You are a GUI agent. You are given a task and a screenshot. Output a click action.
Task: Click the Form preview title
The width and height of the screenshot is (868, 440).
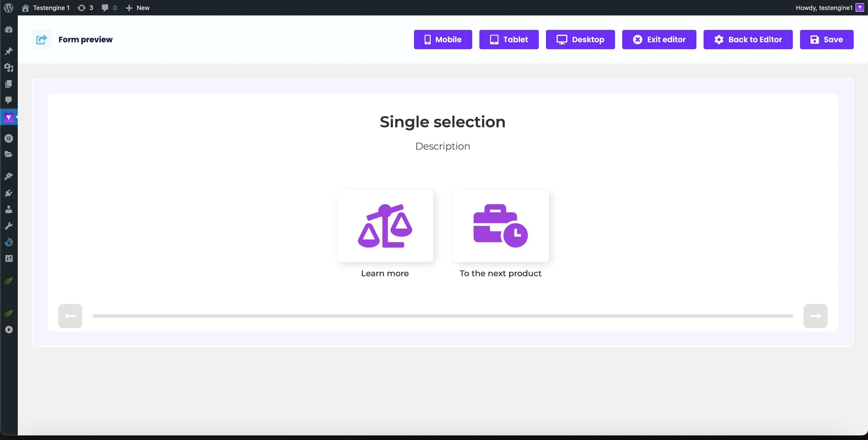pyautogui.click(x=85, y=40)
